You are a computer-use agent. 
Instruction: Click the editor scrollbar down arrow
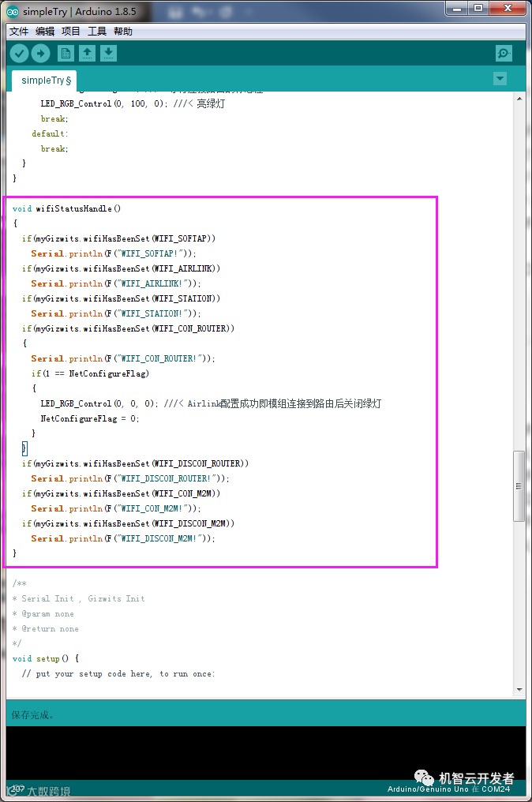[x=519, y=689]
